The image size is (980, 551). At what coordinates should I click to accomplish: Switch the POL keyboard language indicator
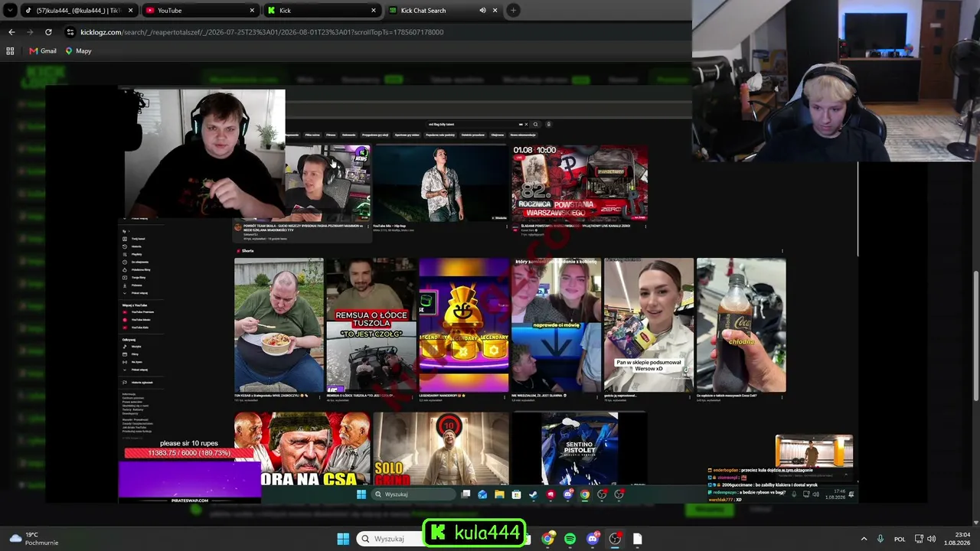tap(900, 539)
